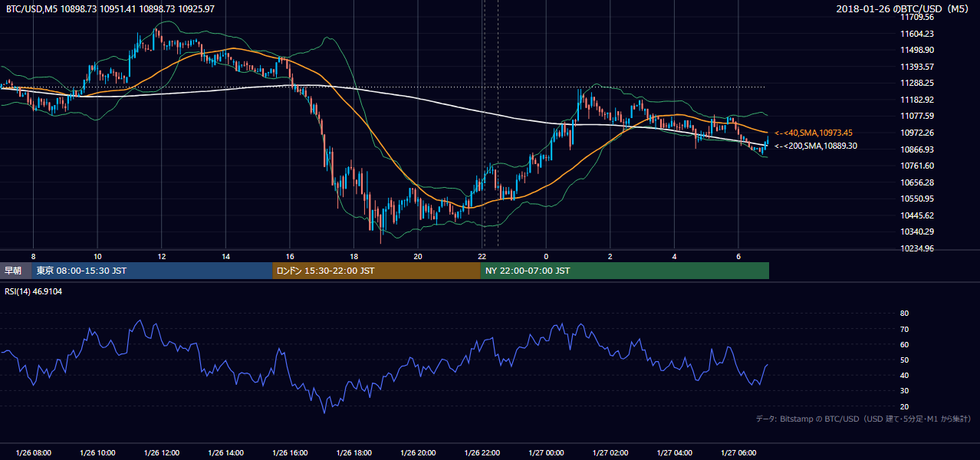Click the 10550.95 price axis label
The width and height of the screenshot is (980, 460).
click(x=917, y=199)
